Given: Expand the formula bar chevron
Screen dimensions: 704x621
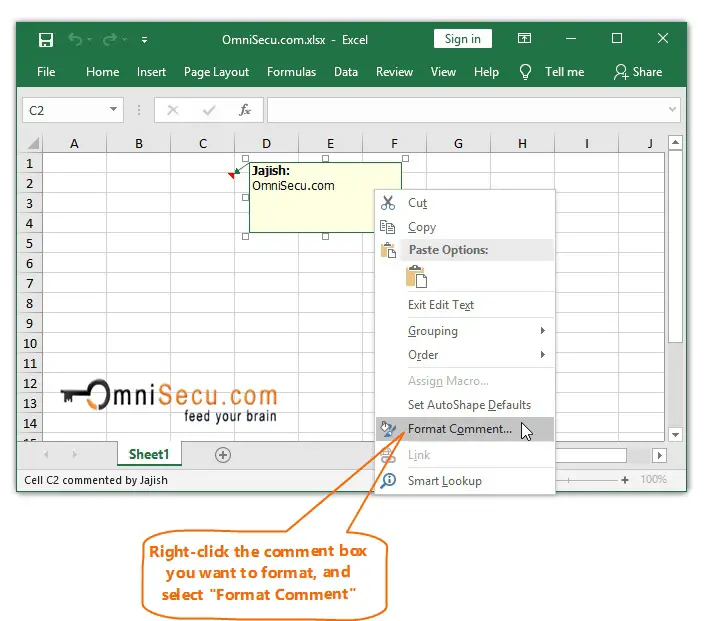Looking at the screenshot, I should (672, 109).
